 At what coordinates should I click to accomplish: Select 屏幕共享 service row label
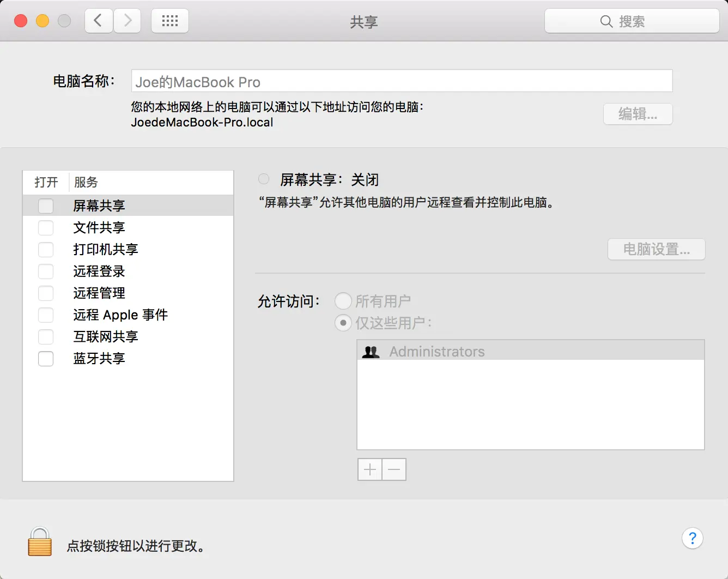point(99,206)
